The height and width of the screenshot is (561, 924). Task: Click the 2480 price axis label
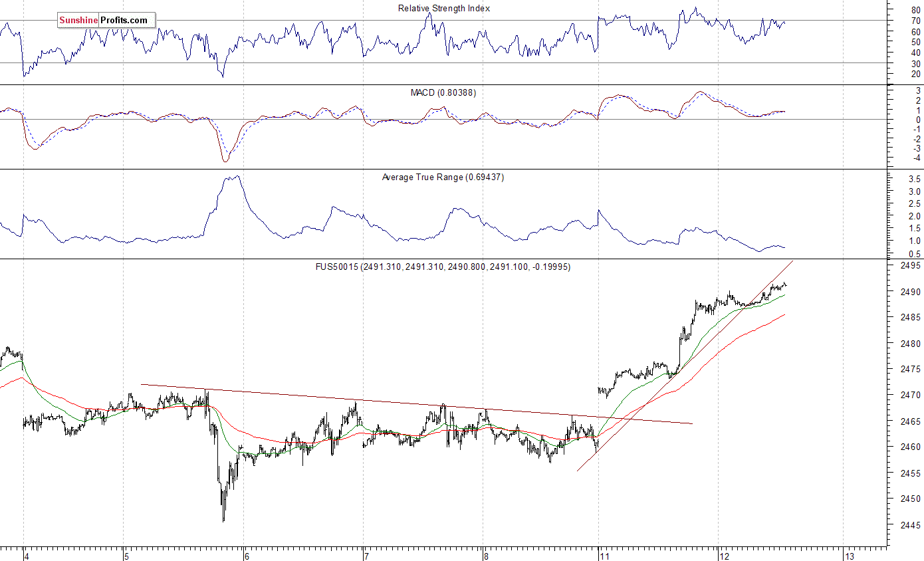click(x=911, y=344)
